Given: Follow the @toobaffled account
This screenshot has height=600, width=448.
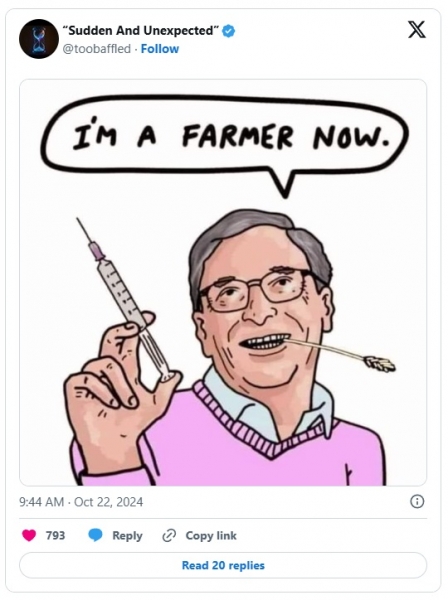Looking at the screenshot, I should pos(160,49).
